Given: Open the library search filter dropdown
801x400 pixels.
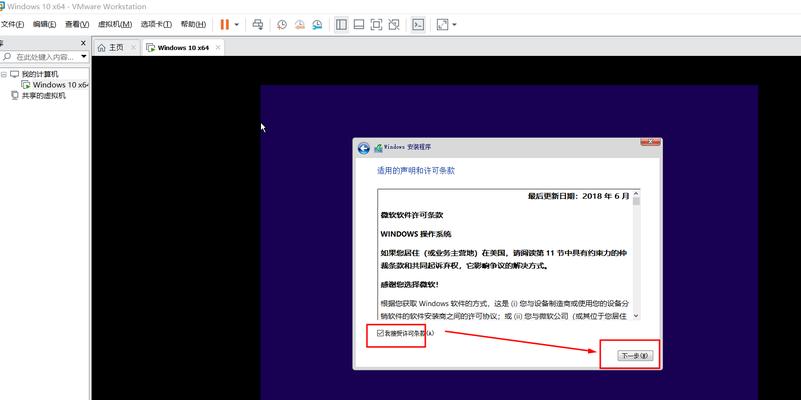Looking at the screenshot, I should (84, 57).
